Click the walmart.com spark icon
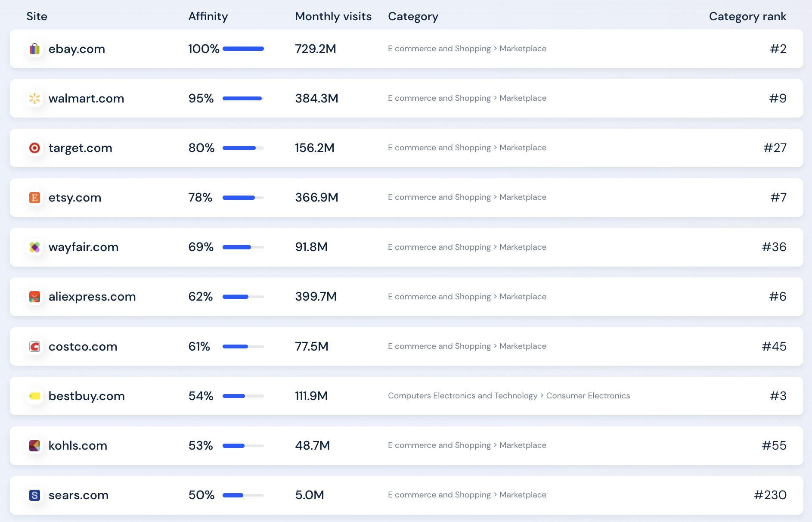This screenshot has width=812, height=522. coord(34,99)
